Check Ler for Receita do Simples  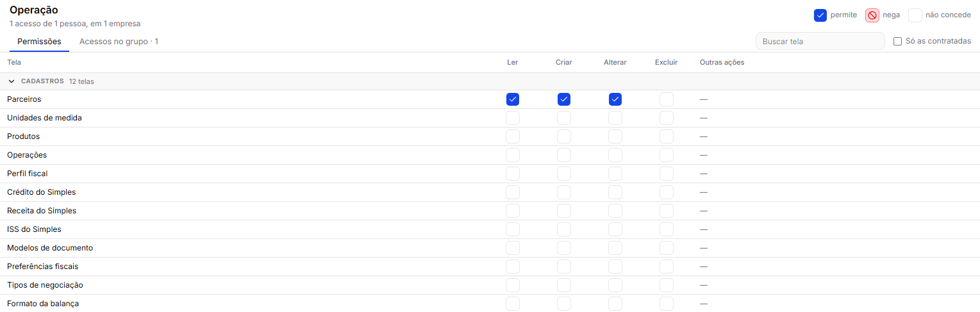(513, 211)
